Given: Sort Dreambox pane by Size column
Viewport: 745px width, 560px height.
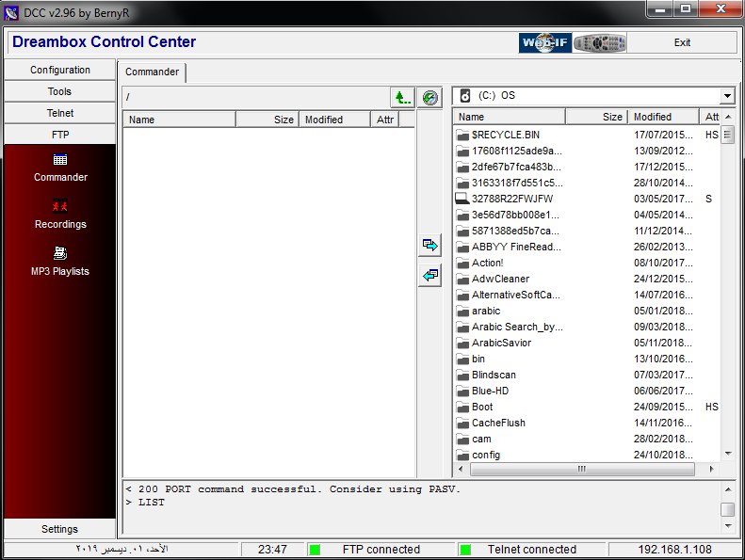Looking at the screenshot, I should [x=267, y=120].
